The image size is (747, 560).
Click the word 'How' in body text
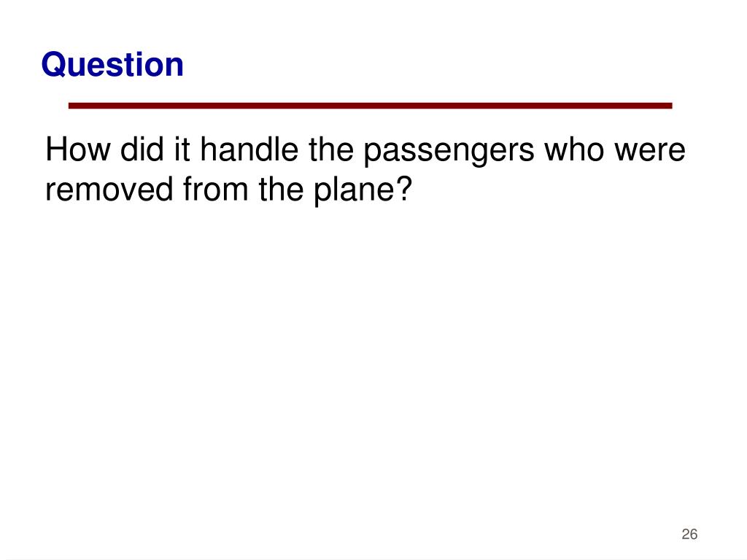pos(77,149)
